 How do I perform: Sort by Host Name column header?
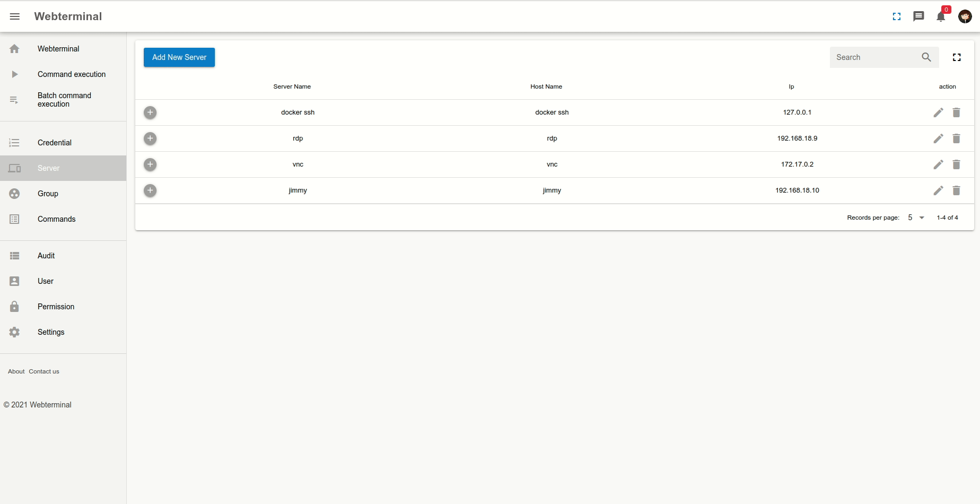[546, 86]
